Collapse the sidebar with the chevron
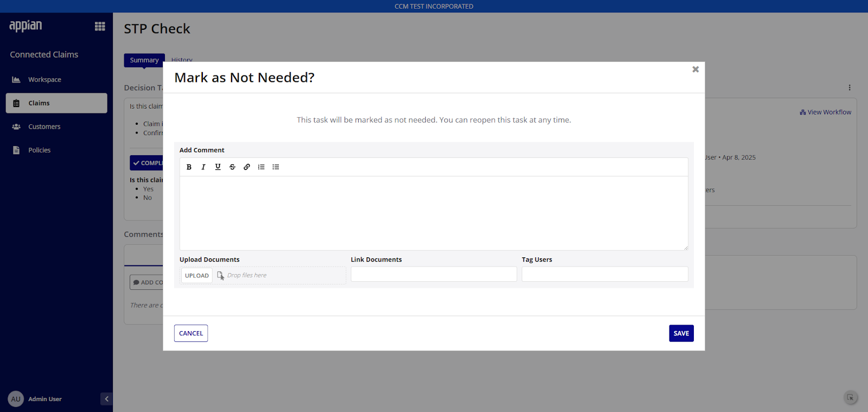This screenshot has width=868, height=412. coord(106,399)
